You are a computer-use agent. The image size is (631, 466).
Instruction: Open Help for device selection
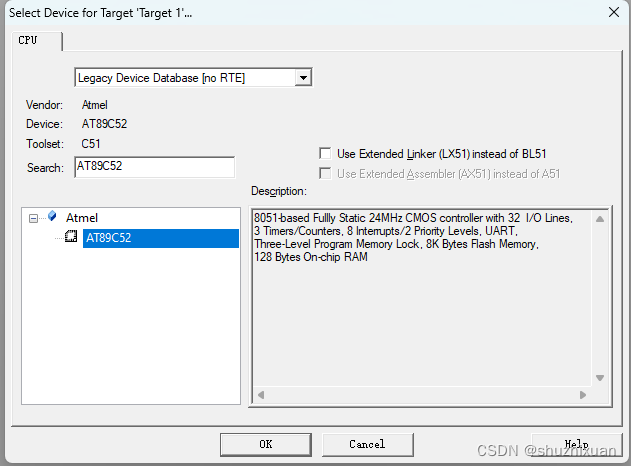pyautogui.click(x=576, y=444)
